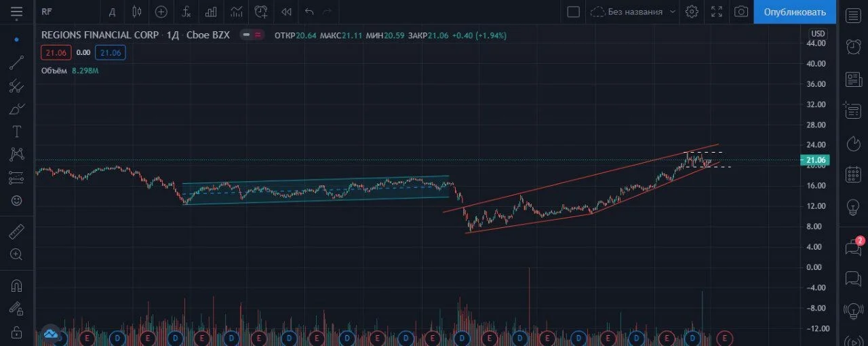Click the volume value 8.298M
The image size is (868, 346).
[x=85, y=71]
